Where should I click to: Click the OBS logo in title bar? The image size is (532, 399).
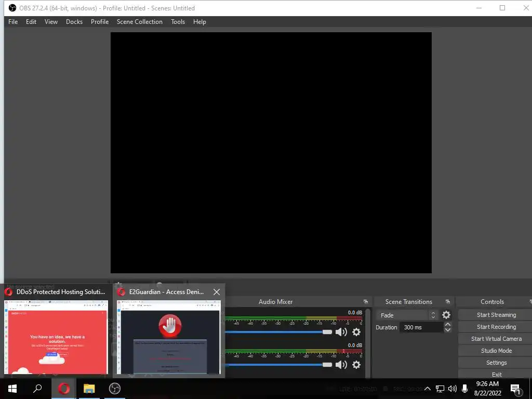12,8
